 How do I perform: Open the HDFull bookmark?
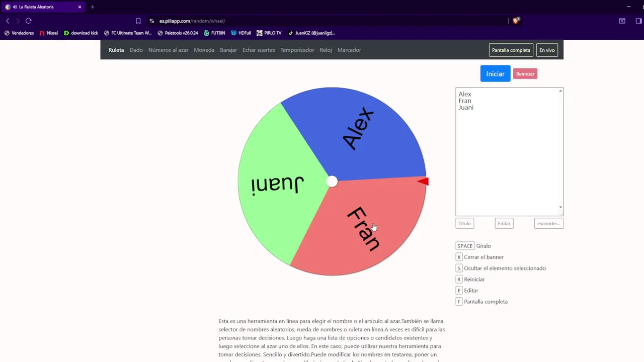click(x=241, y=33)
